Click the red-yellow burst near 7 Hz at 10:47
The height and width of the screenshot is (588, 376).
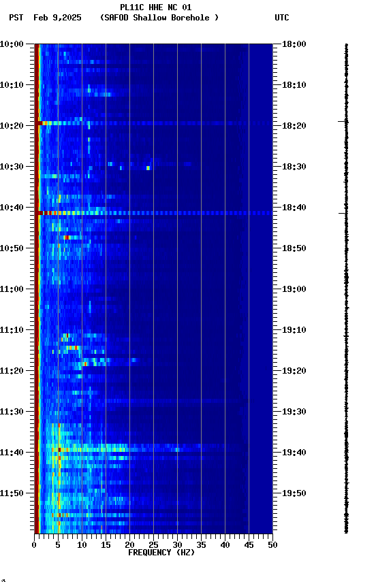click(x=67, y=238)
